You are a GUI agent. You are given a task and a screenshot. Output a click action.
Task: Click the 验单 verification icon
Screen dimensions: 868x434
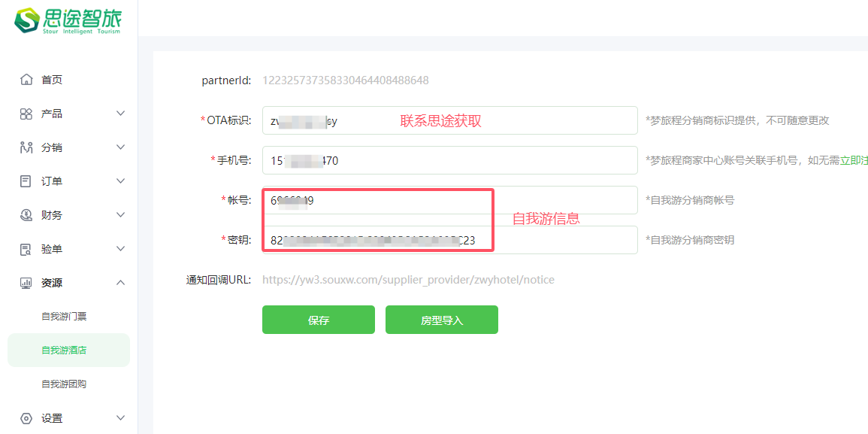tap(26, 249)
